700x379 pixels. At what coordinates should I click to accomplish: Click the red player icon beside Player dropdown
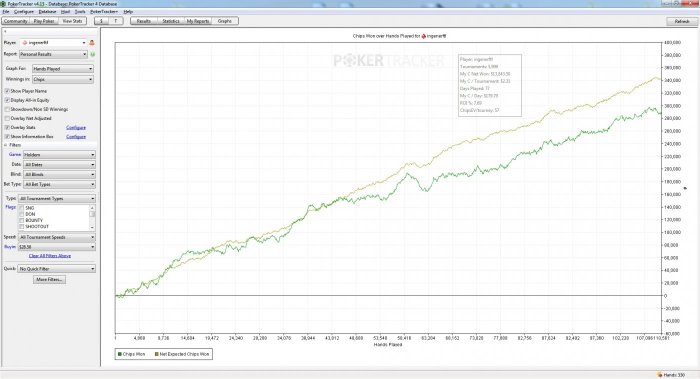coord(92,42)
